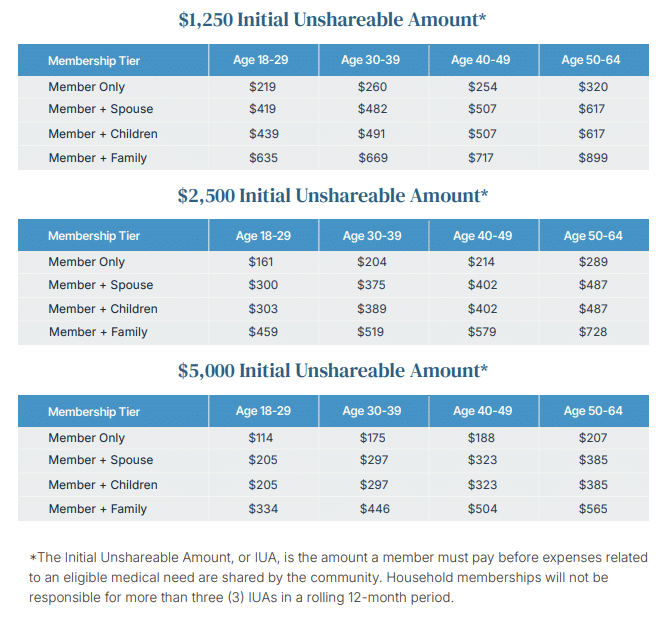Click the $5,000 Initial Unshareable Amount heading
The image size is (671, 621).
[x=333, y=371]
